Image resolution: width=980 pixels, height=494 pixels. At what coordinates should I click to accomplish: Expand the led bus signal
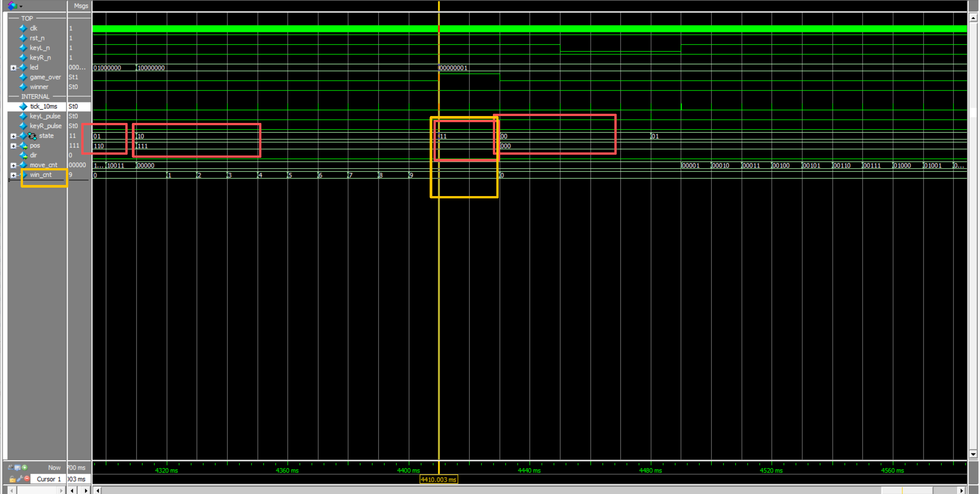[13, 68]
